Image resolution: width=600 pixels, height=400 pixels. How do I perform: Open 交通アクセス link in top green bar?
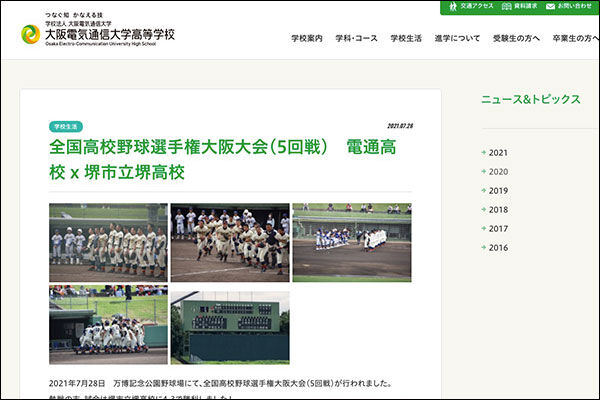click(476, 6)
